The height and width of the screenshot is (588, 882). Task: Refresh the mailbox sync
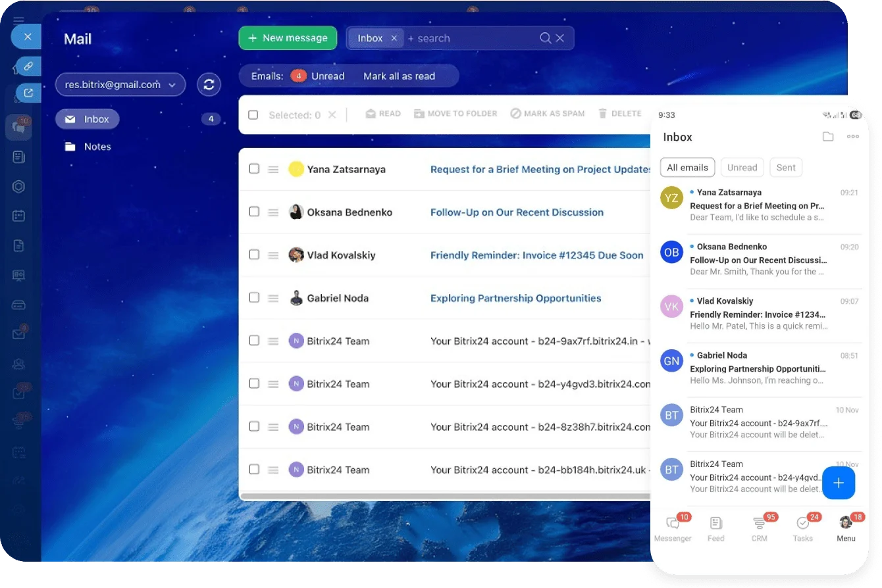click(x=209, y=84)
